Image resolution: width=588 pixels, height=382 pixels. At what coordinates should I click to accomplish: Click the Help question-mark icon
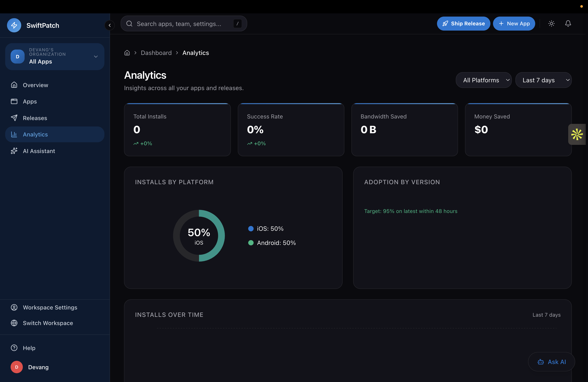pyautogui.click(x=14, y=348)
